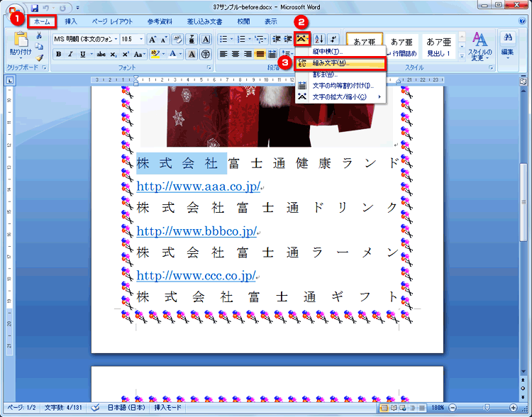Viewport: 532px width, 417px height.
Task: Click the enclosed character (囲い文字) icon
Action: pyautogui.click(x=205, y=55)
